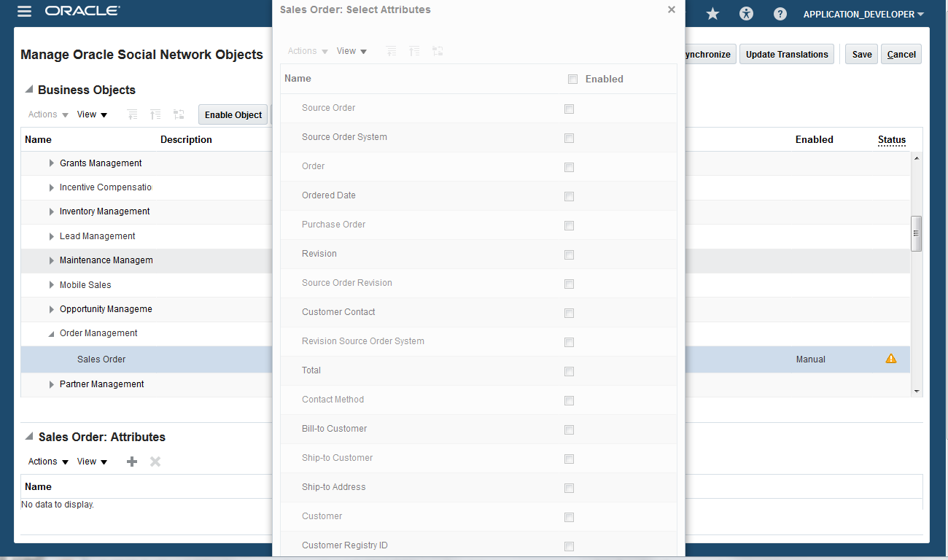Click the plus icon to add an attribute
Screen dimensions: 948x560
[x=132, y=462]
